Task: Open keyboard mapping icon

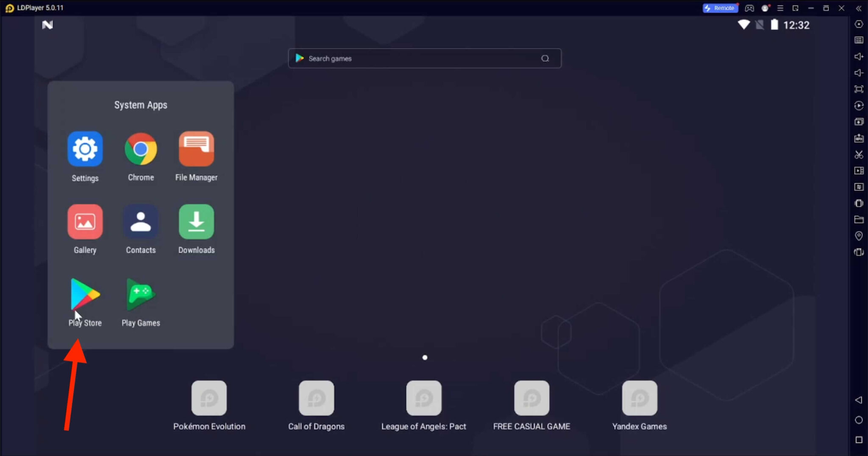Action: click(859, 40)
